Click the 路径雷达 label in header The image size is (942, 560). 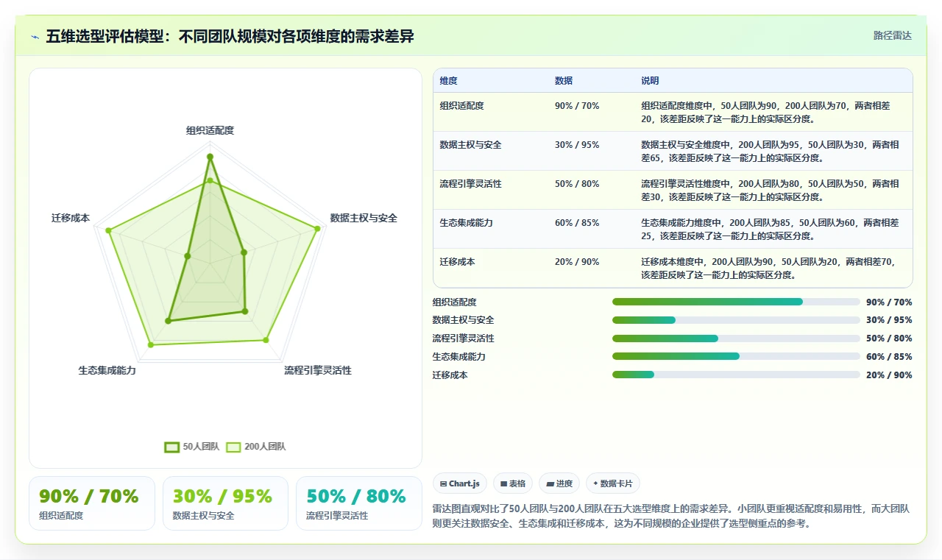click(893, 35)
